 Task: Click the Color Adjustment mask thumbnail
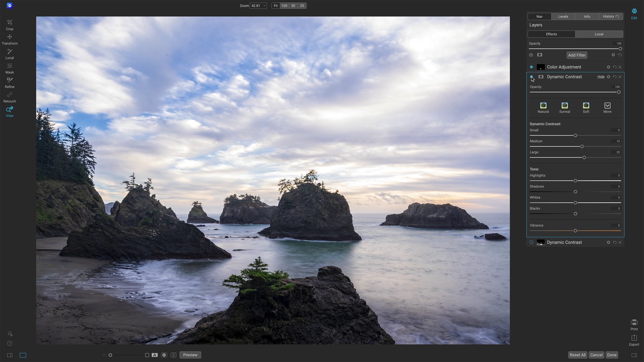click(541, 67)
